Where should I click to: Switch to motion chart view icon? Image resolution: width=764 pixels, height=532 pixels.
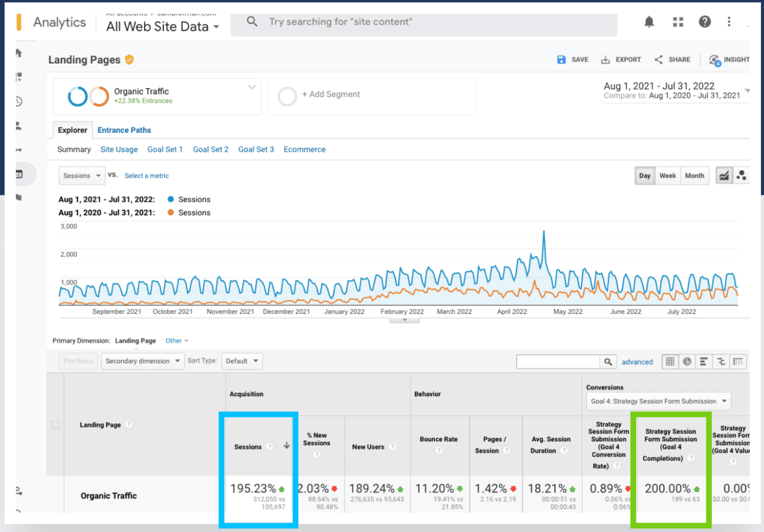(x=741, y=176)
